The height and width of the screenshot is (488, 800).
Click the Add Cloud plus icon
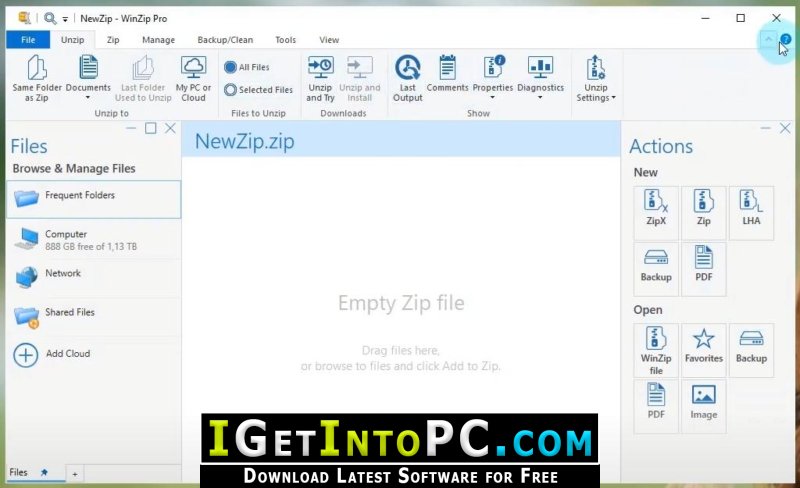[26, 355]
